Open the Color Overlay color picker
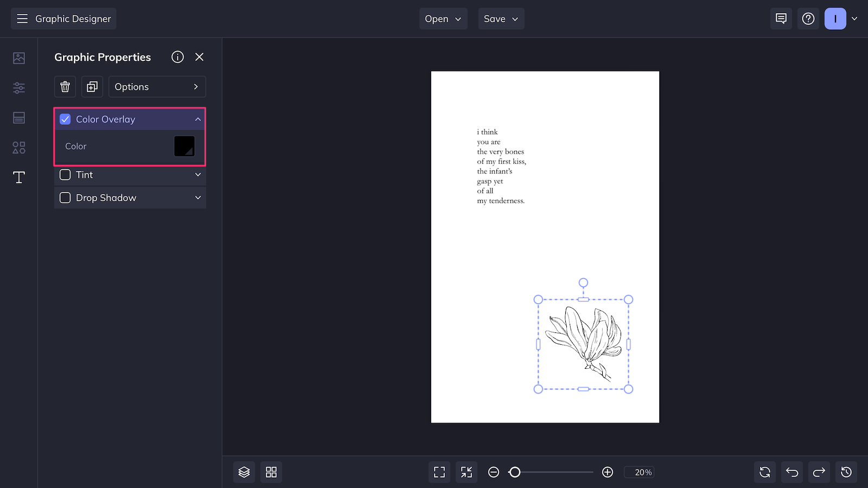 point(184,146)
